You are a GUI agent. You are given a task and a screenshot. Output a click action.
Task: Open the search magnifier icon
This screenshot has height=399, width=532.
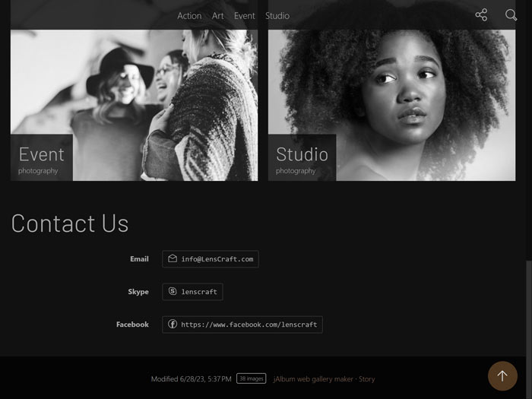pos(511,15)
